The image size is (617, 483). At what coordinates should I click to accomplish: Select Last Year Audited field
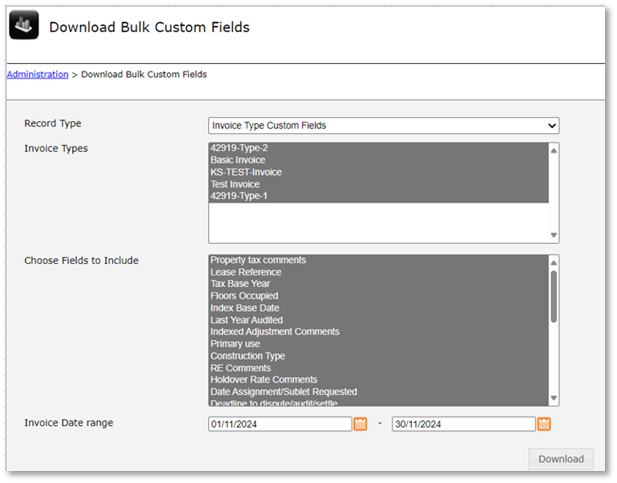point(379,320)
